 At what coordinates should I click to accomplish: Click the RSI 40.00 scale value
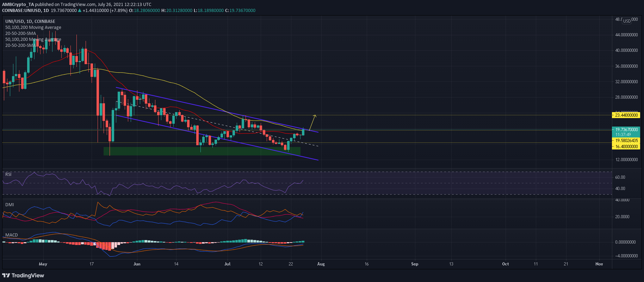click(x=620, y=189)
